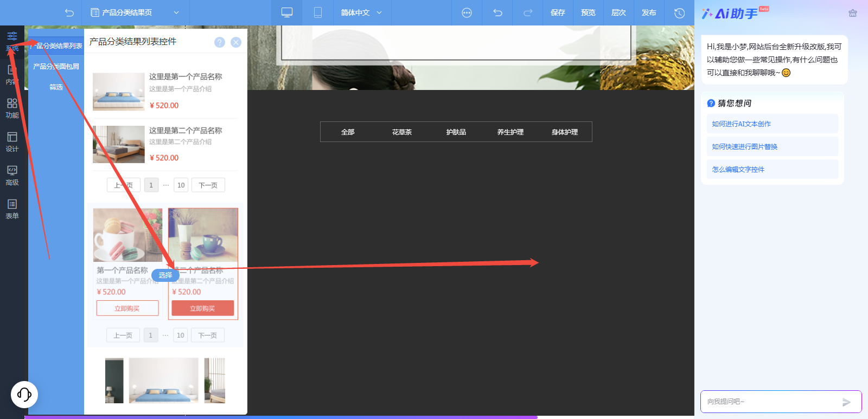Click the 保存 button
Viewport: 868px width, 419px height.
click(558, 12)
